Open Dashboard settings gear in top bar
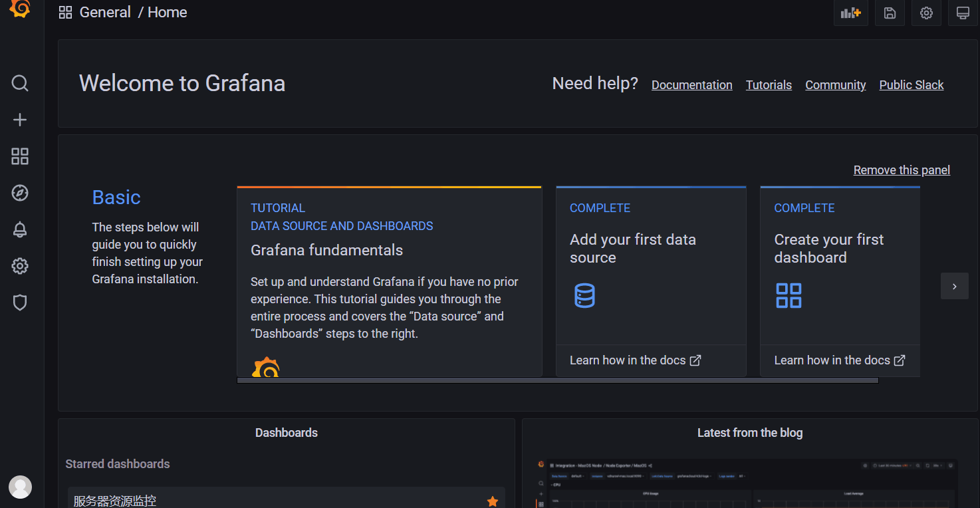This screenshot has height=508, width=980. click(x=926, y=13)
